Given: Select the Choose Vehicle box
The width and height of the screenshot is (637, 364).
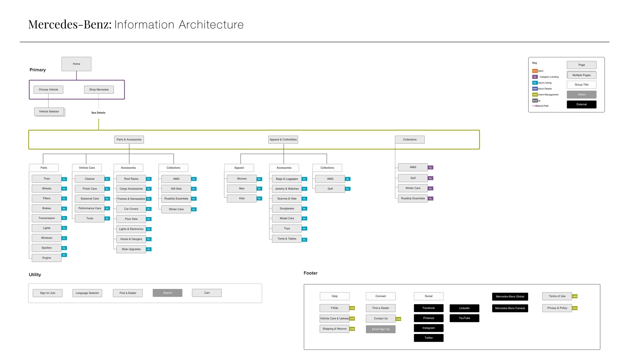Looking at the screenshot, I should click(x=48, y=90).
